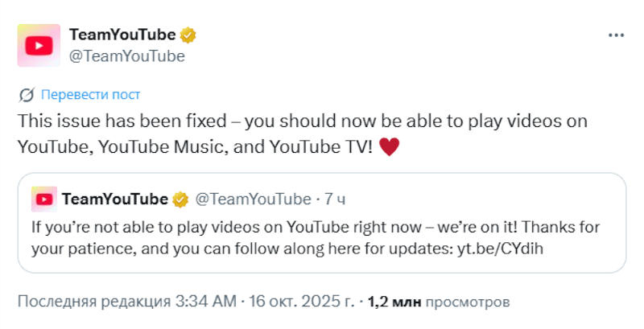Click the small YouTube avatar in quoted post
Screen dimensions: 644x329
(x=43, y=199)
